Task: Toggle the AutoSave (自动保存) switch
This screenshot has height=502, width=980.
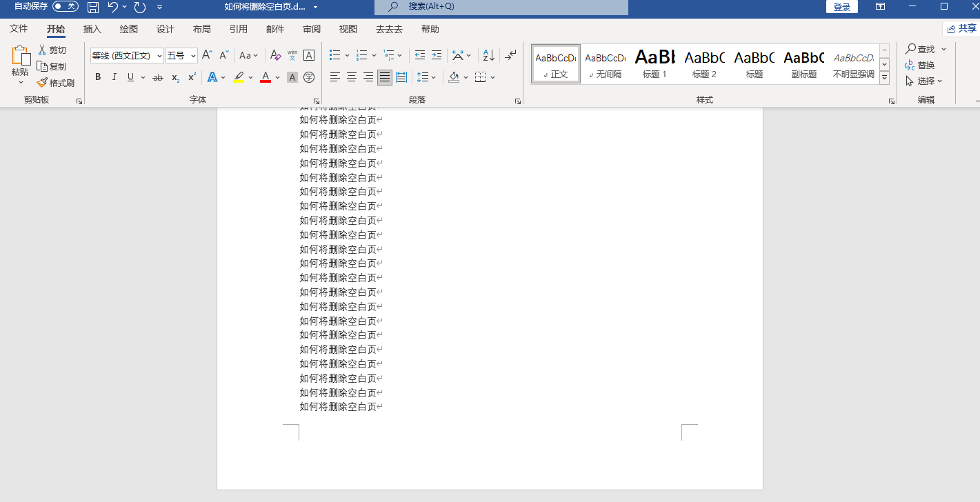Action: 66,6
